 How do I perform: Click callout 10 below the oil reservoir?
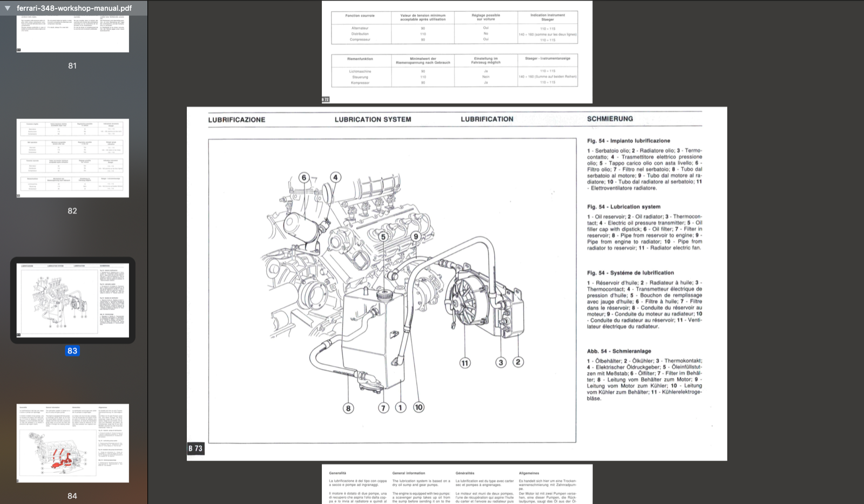tap(418, 407)
